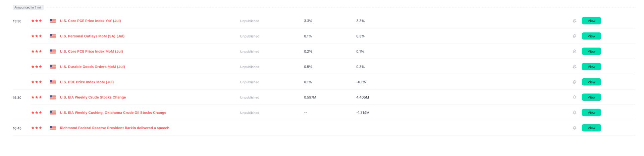Screen dimensions: 644x156
Task: Enable reminder bell for EIA Weekly Crude Stocks
Action: click(574, 97)
